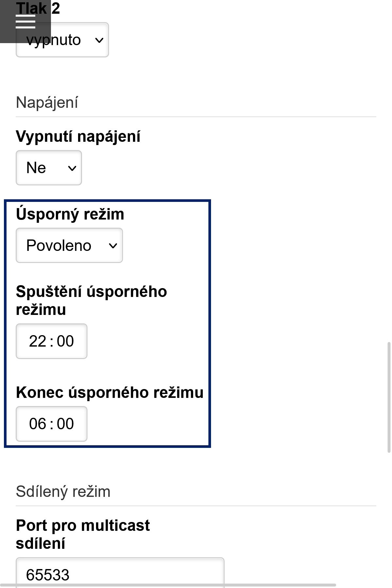
Task: Click the Vypnutí napájení label
Action: coord(78,137)
